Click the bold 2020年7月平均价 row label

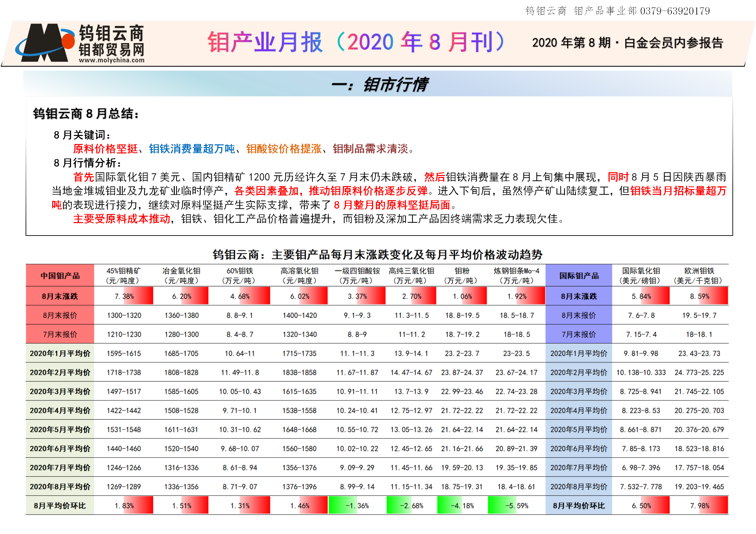click(60, 467)
